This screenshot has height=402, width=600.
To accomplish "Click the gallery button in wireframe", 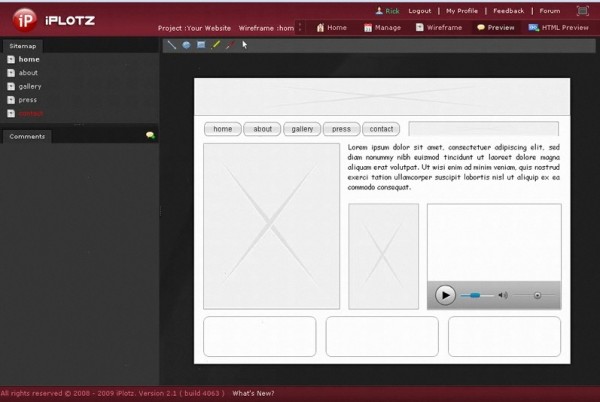I will pos(302,129).
